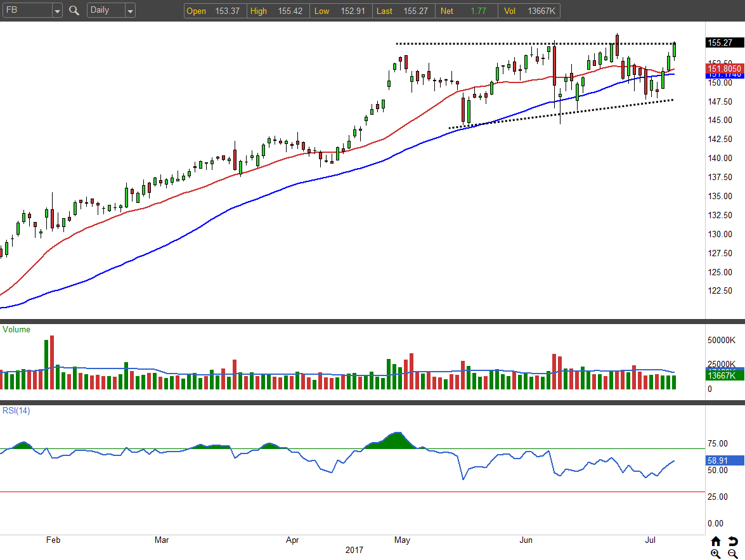Open the FB symbol dropdown arrow
Viewport: 745px width, 560px height.
(x=57, y=11)
